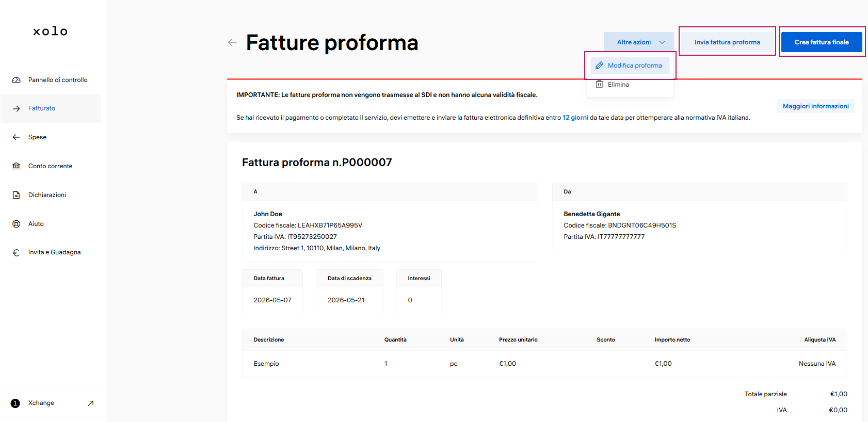Click the Xchange external link arrow icon
This screenshot has width=868, height=422.
coord(91,403)
